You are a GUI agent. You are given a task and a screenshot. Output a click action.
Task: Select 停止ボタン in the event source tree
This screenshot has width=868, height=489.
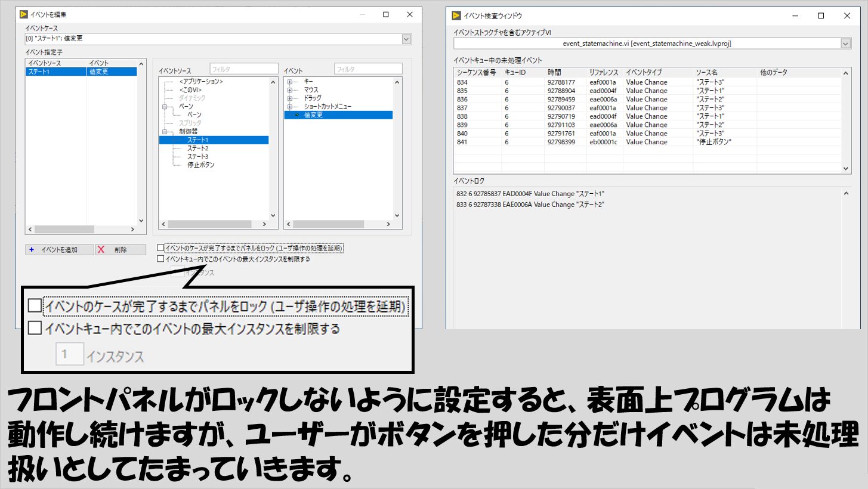point(200,165)
